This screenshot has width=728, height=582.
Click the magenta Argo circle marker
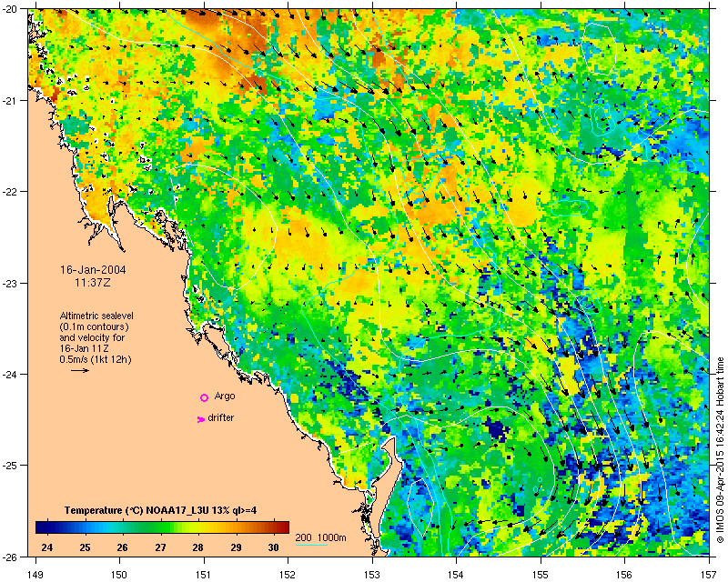tap(204, 397)
